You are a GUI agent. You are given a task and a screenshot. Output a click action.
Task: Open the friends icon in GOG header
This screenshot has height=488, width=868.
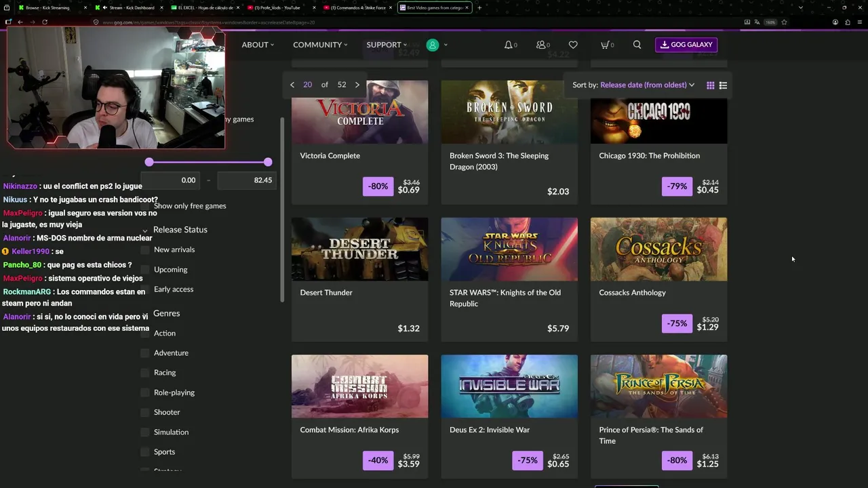coord(542,45)
